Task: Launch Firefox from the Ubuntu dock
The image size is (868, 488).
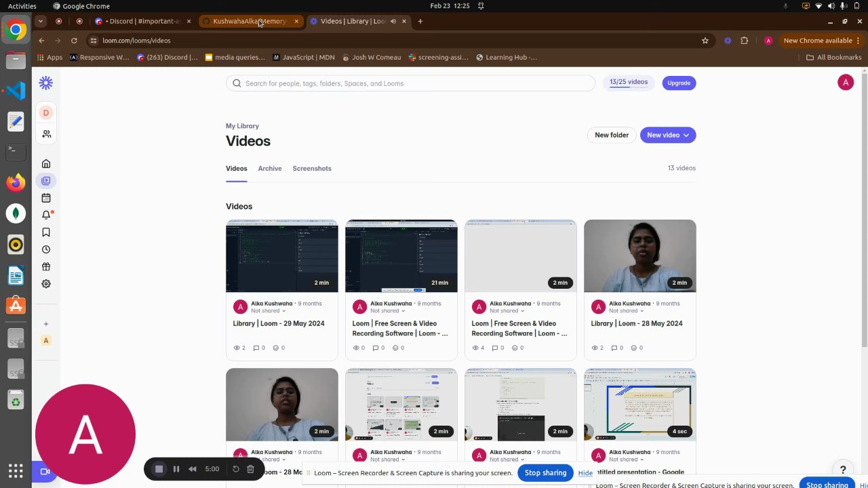Action: click(16, 182)
